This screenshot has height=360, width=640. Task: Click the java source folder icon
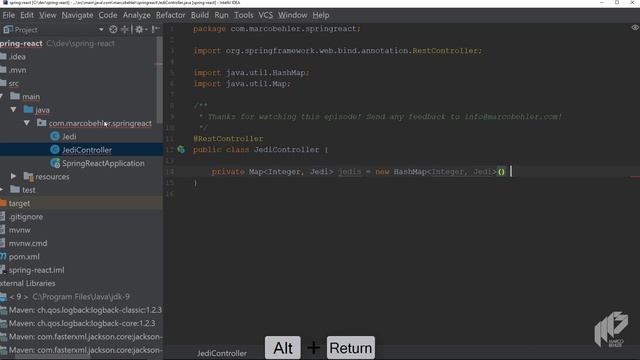(x=28, y=109)
